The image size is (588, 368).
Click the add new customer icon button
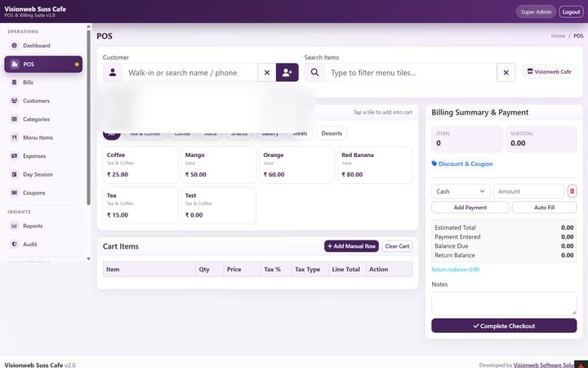tap(287, 73)
